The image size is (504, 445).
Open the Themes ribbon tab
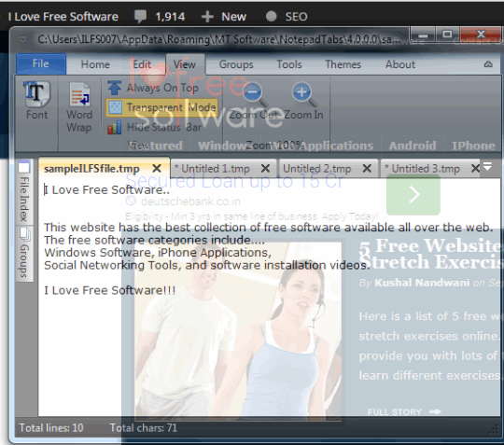pos(343,64)
